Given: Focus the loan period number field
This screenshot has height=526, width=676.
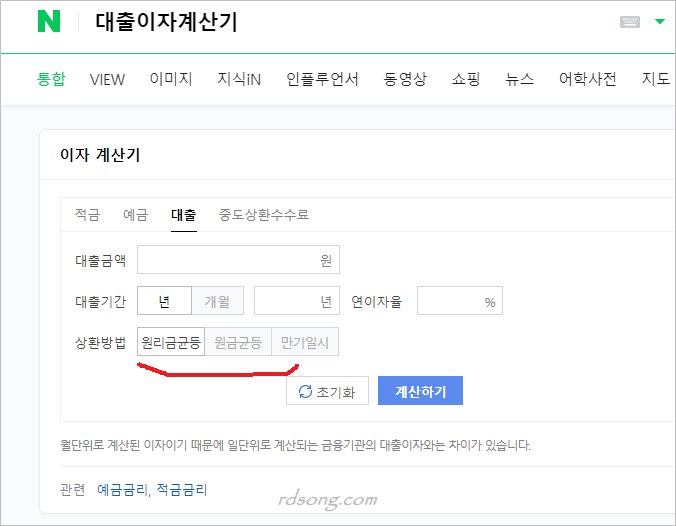Looking at the screenshot, I should click(x=296, y=302).
